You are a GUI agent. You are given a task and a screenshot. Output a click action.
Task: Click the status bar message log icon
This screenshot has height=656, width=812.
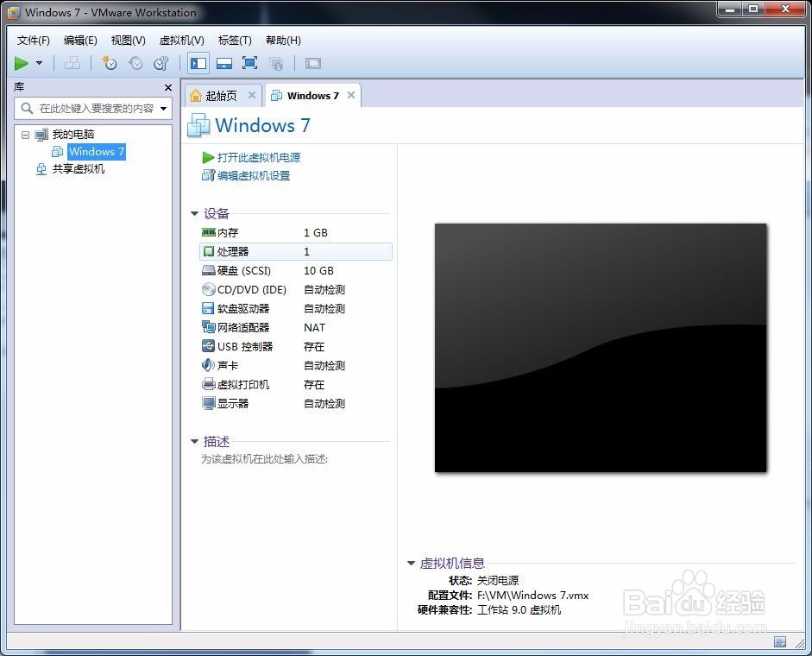coord(780,642)
